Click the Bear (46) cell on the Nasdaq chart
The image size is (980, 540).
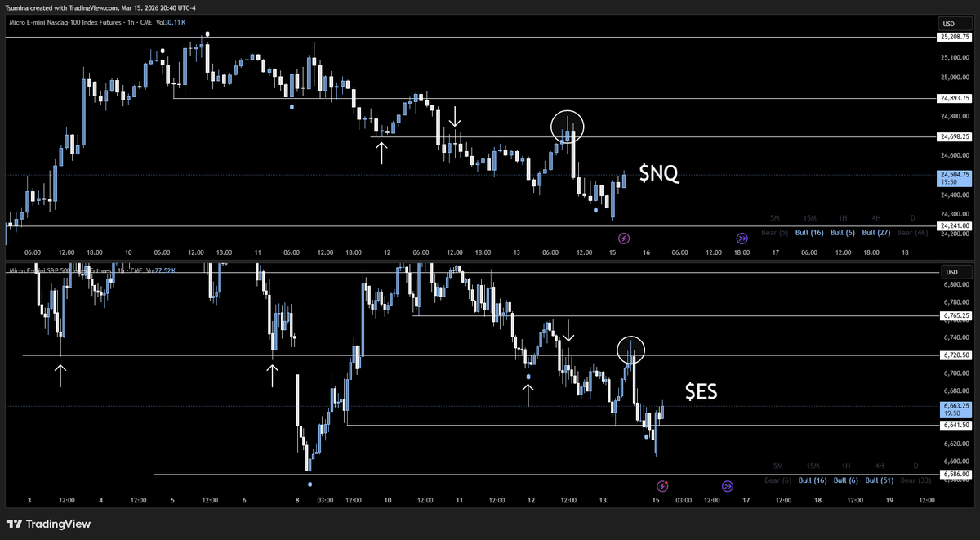point(911,232)
